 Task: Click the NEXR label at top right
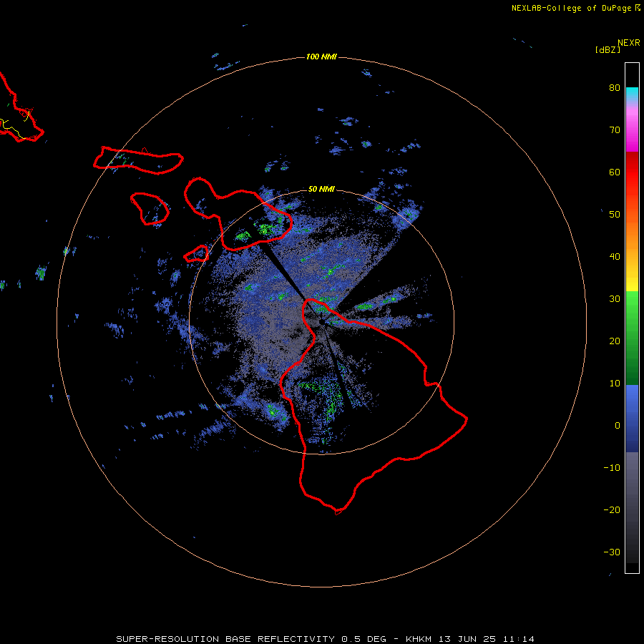coord(629,43)
